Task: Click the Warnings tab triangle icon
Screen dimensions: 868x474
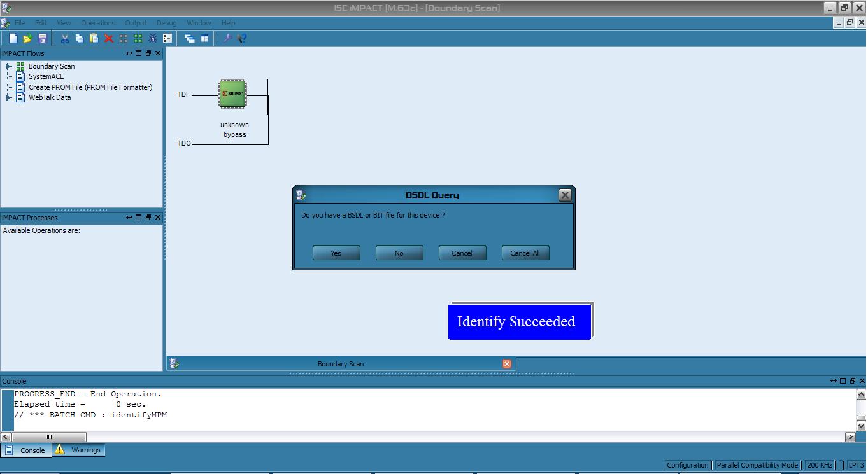Action: (60, 449)
